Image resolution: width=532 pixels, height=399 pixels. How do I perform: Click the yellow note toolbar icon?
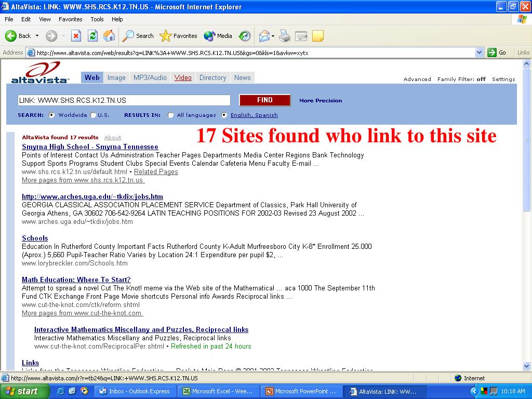[x=317, y=36]
